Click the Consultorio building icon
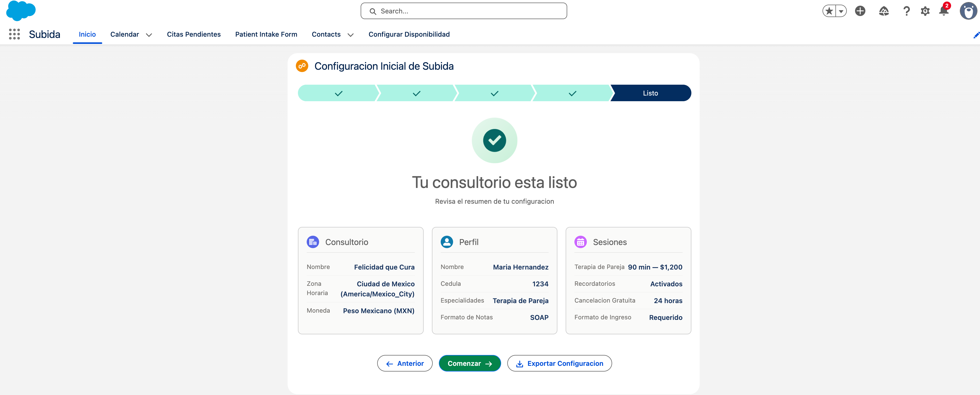 coord(313,242)
